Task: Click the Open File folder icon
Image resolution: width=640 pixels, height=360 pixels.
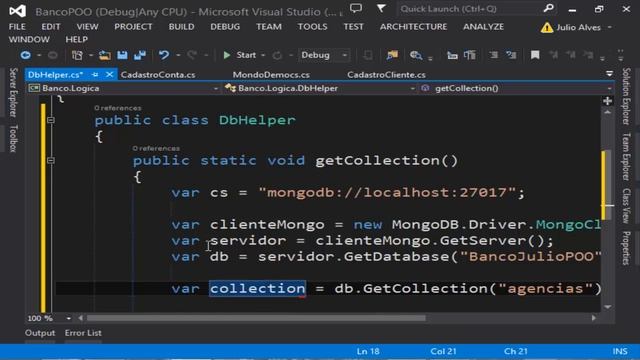Action: 104,55
